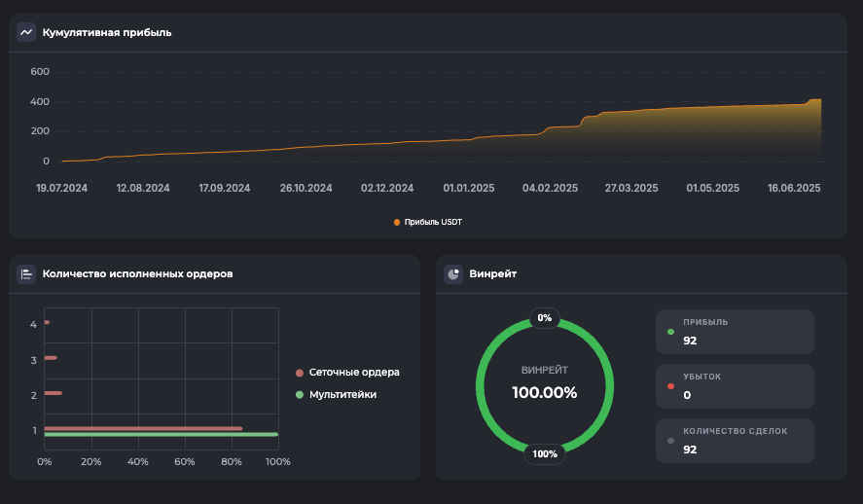Viewport: 863px width, 504px height.
Task: Click the 04.02.2025 date on the axis
Action: [x=550, y=188]
